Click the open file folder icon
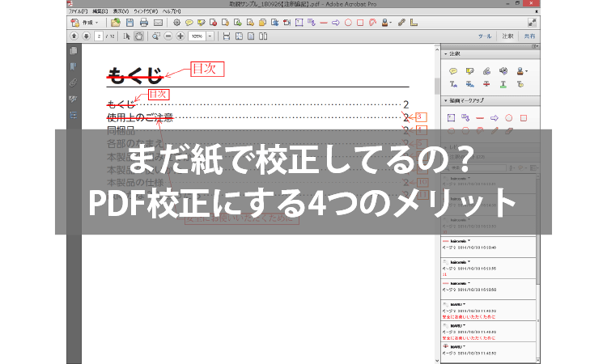607x364 pixels. tap(115, 23)
